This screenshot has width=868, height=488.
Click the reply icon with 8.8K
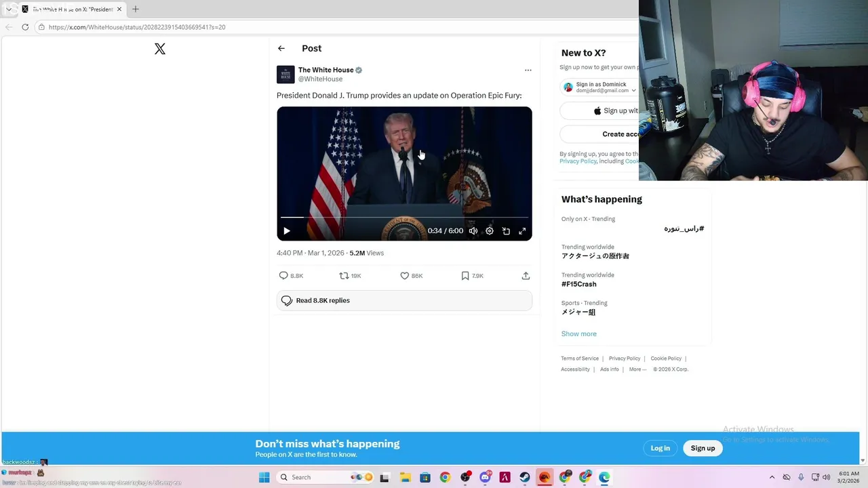[283, 276]
